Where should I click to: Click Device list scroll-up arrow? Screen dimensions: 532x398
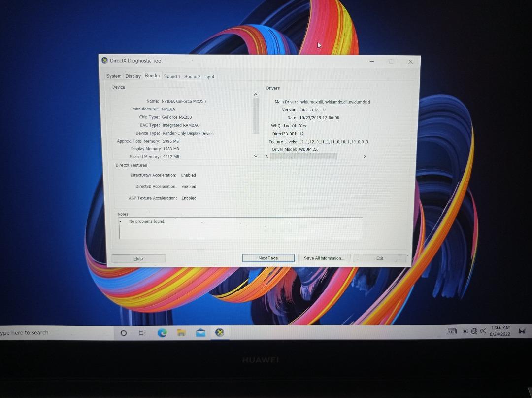[x=256, y=94]
